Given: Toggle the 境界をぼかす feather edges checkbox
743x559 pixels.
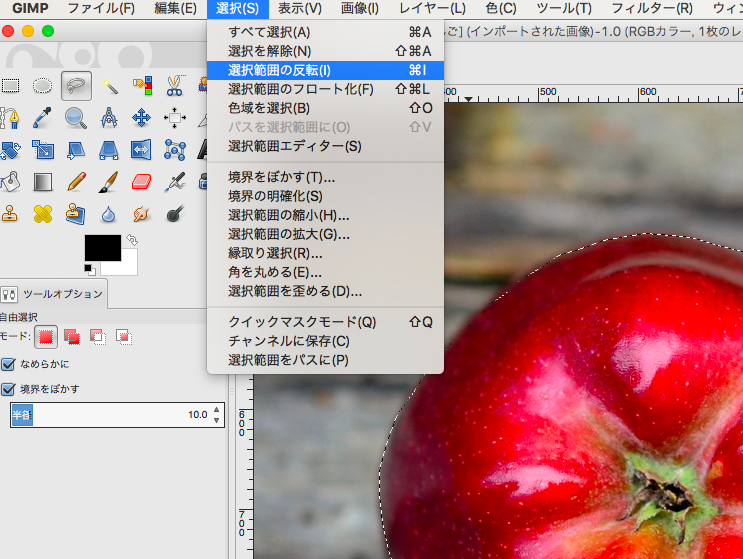Looking at the screenshot, I should click(9, 389).
